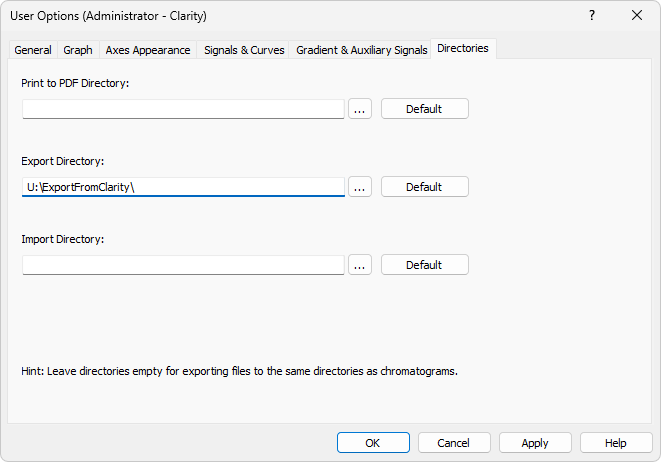Image resolution: width=661 pixels, height=462 pixels.
Task: Switch to the General tab
Action: [x=33, y=50]
